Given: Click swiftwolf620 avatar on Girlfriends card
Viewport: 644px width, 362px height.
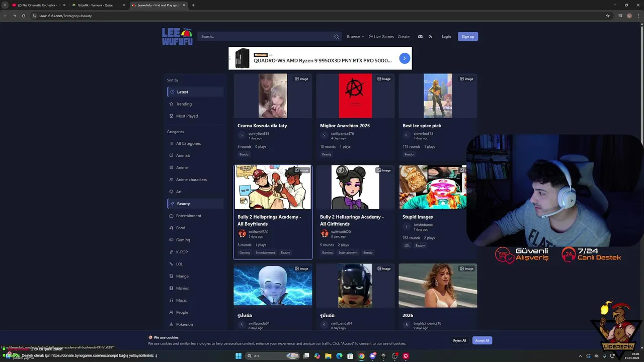Looking at the screenshot, I should 325,234.
